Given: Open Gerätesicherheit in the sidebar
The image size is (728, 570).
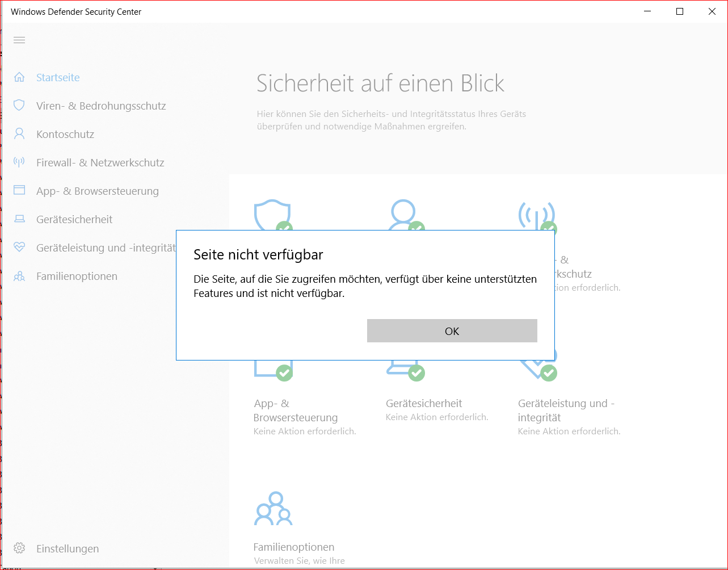Looking at the screenshot, I should [x=74, y=219].
